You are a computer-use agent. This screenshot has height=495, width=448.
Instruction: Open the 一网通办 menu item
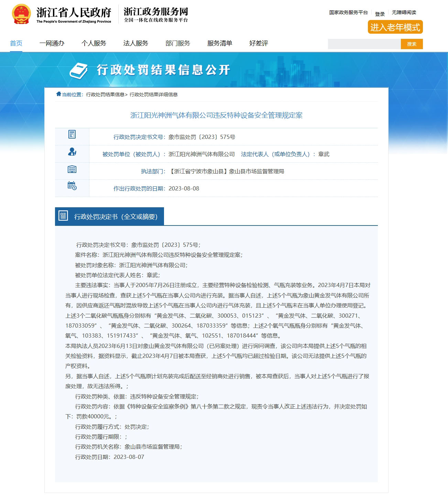click(52, 43)
